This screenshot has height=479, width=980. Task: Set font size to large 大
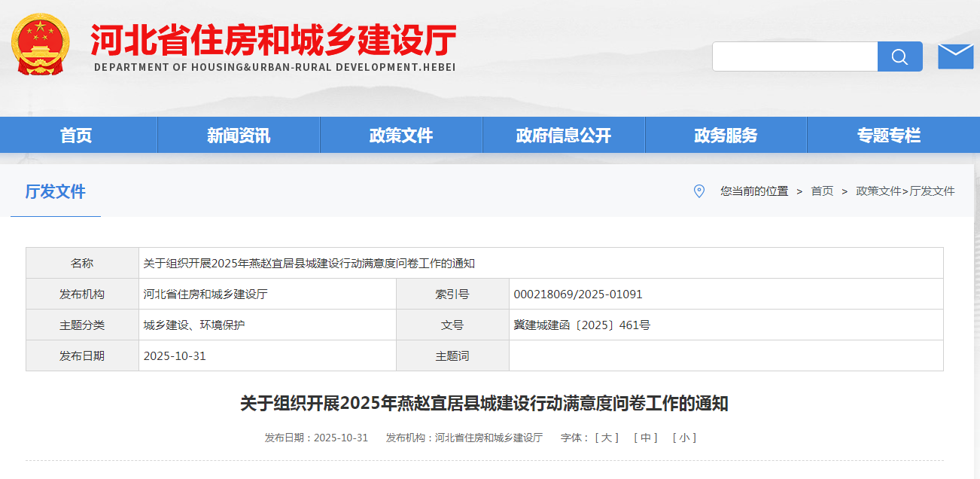(x=607, y=438)
